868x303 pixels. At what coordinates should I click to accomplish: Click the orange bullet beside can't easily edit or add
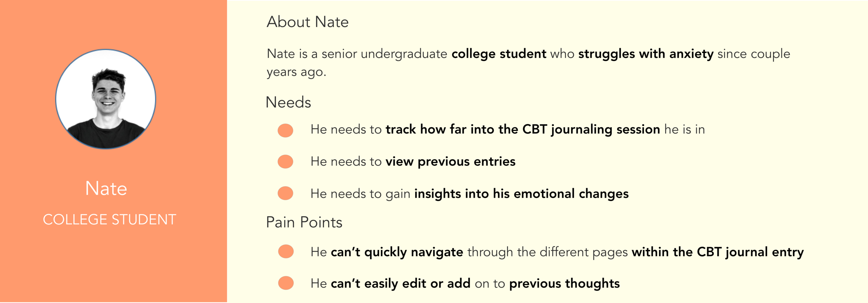286,283
